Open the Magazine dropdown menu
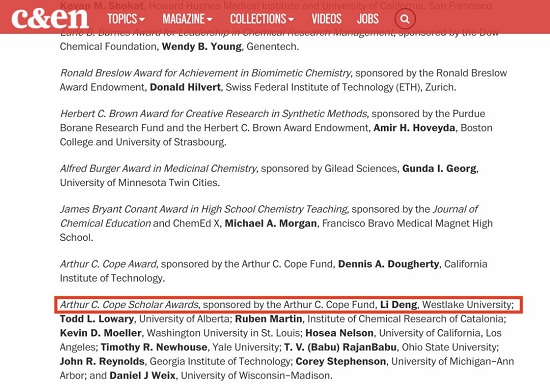The height and width of the screenshot is (392, 550). (x=187, y=19)
